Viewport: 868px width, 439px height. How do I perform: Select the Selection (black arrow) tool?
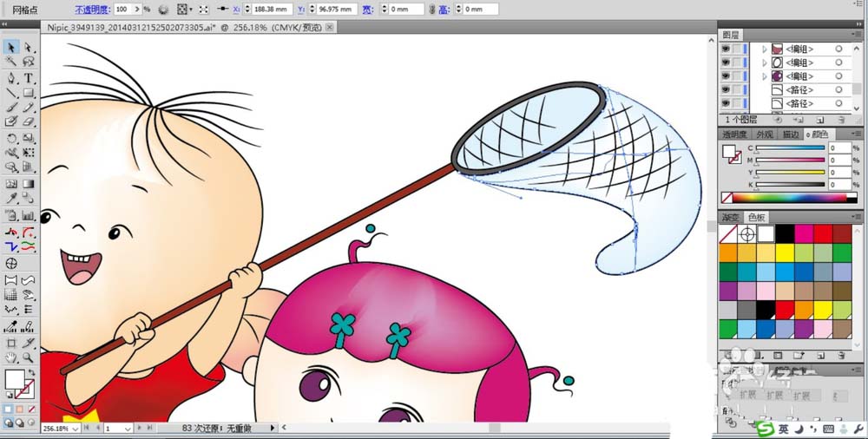pos(11,48)
